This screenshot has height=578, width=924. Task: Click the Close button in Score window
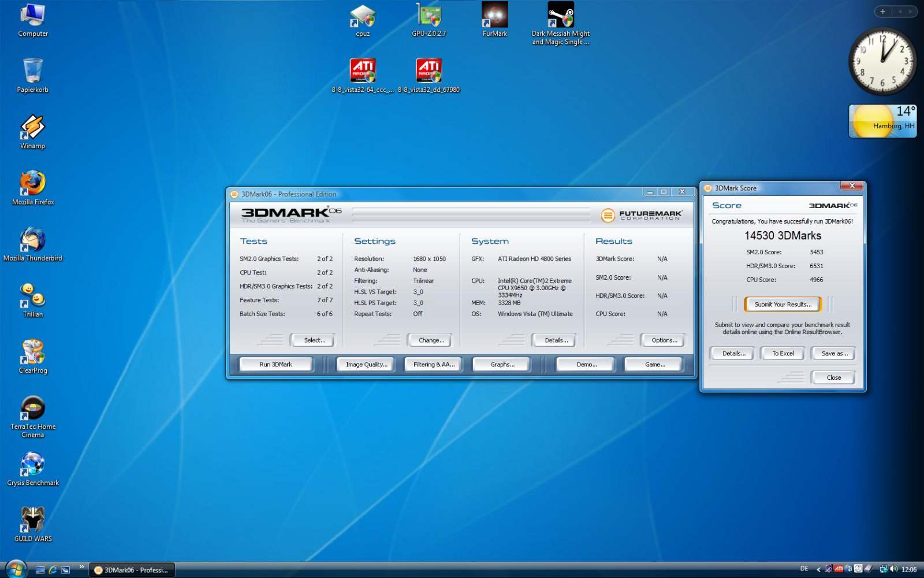point(833,378)
